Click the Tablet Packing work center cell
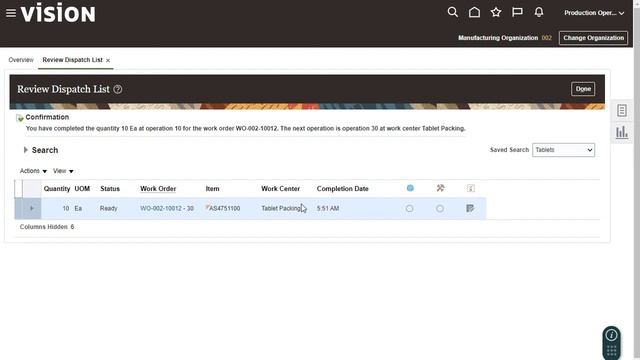640x360 pixels. click(x=281, y=208)
